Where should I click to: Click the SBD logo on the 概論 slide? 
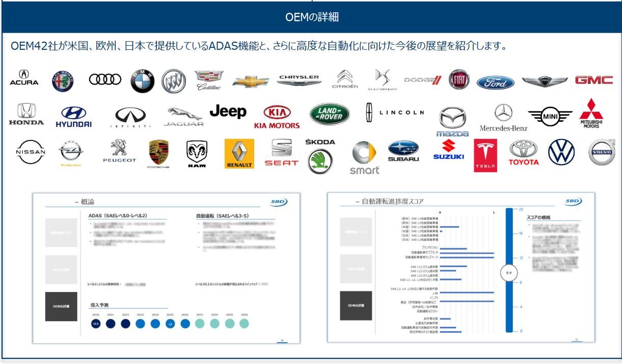click(279, 202)
